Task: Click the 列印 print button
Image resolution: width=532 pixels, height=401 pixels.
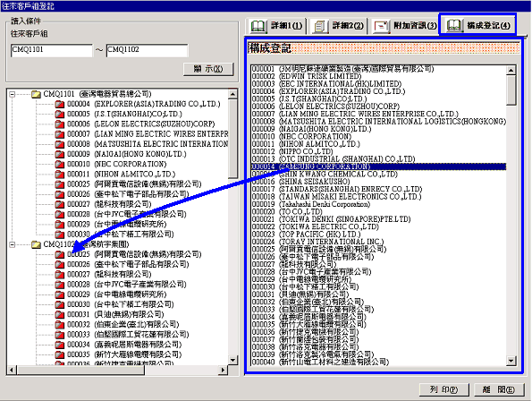Action: pyautogui.click(x=444, y=389)
